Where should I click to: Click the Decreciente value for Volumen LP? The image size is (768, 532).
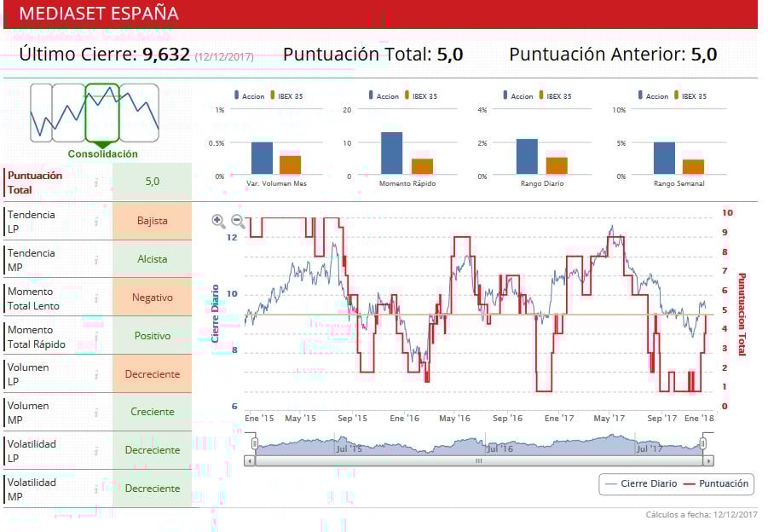153,373
